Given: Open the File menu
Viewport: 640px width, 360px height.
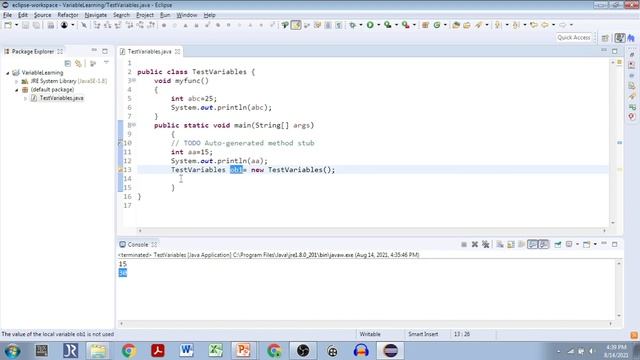Looking at the screenshot, I should coord(7,15).
